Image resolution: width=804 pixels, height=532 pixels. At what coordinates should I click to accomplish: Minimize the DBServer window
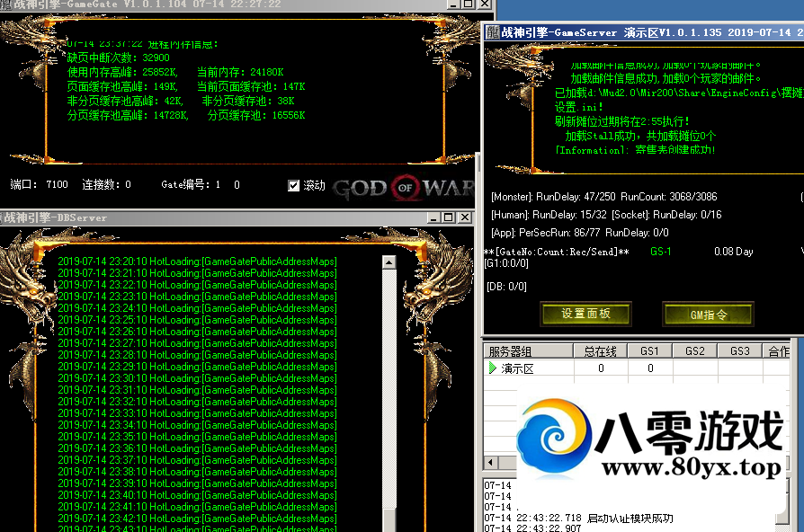433,217
